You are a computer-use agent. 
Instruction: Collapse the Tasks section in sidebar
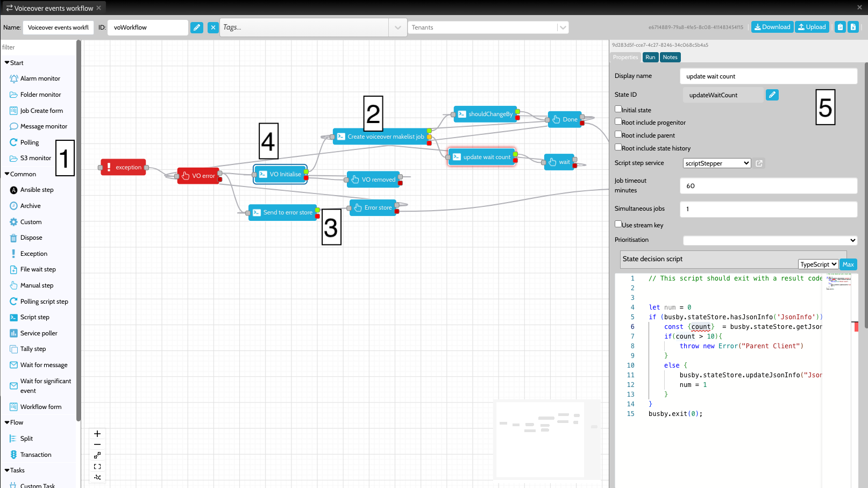(15, 470)
